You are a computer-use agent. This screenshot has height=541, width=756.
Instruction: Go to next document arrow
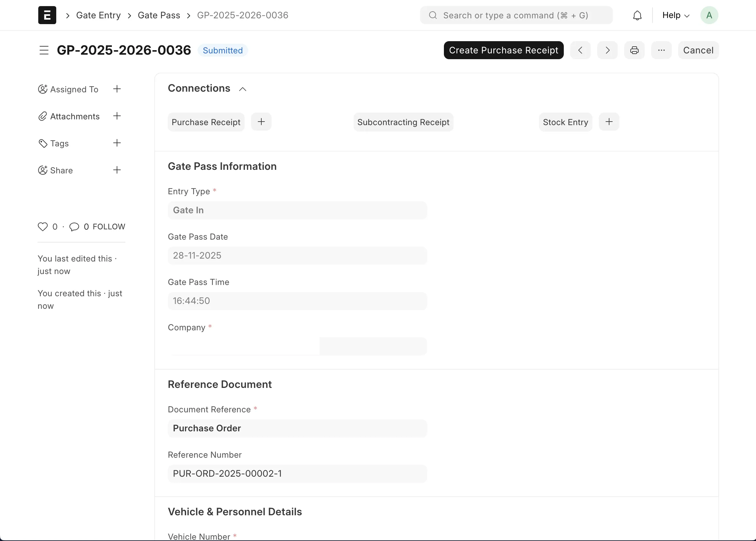coord(607,50)
